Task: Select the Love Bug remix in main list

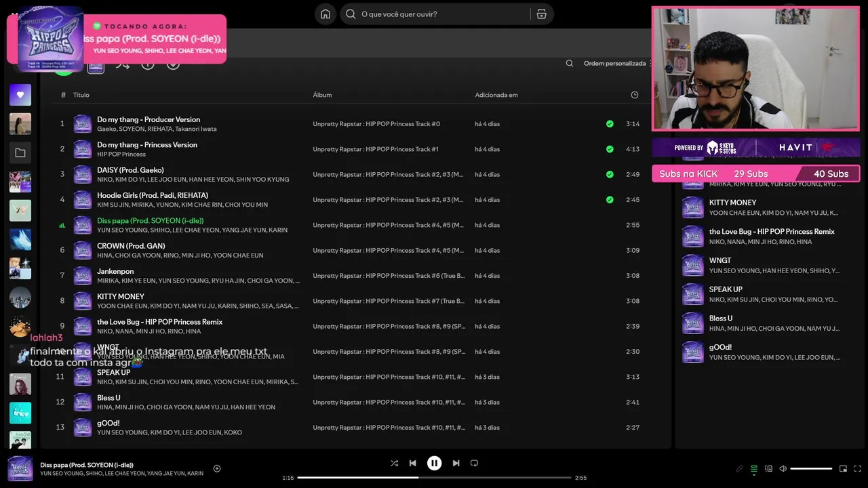Action: 159,322
